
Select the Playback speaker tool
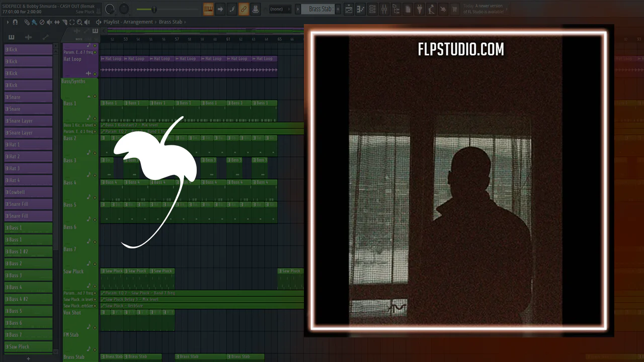click(x=88, y=22)
